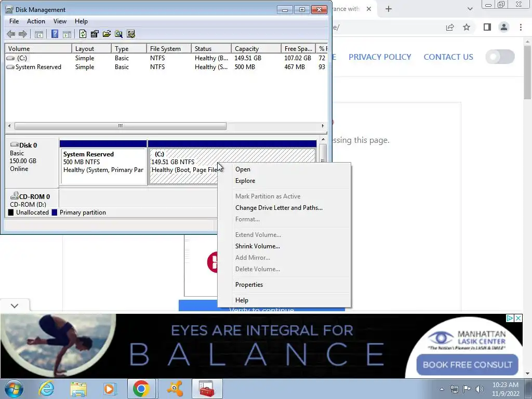Click the Chrome profile avatar icon
The width and height of the screenshot is (532, 399).
tap(504, 27)
